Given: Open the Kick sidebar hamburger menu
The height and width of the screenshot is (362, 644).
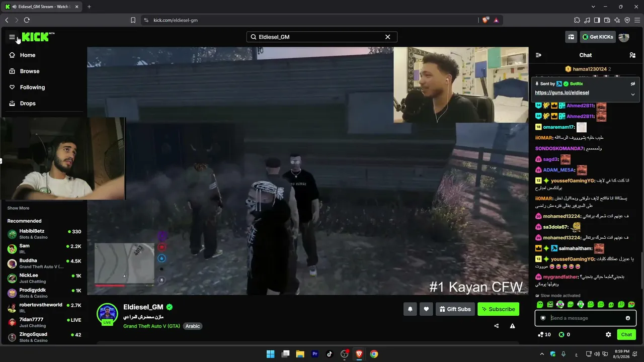Looking at the screenshot, I should [12, 37].
